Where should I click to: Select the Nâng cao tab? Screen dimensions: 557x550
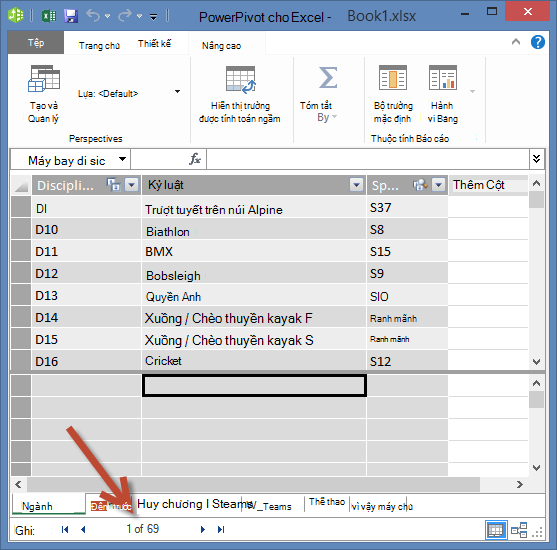pos(222,45)
